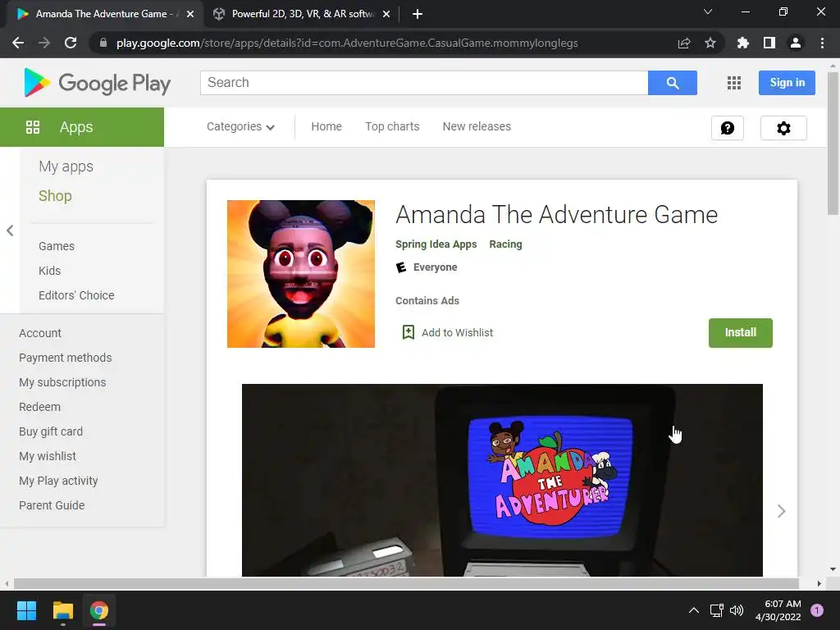
Task: Open My subscriptions
Action: point(62,382)
